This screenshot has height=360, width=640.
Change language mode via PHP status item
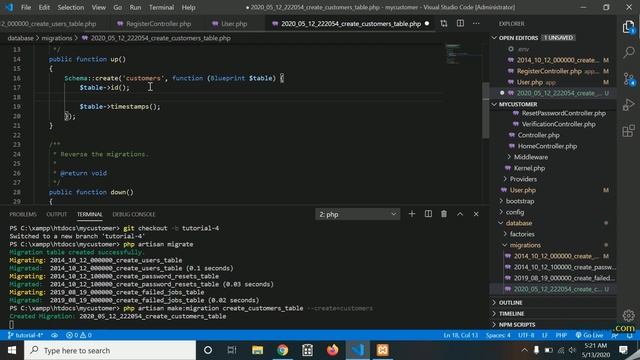point(561,335)
